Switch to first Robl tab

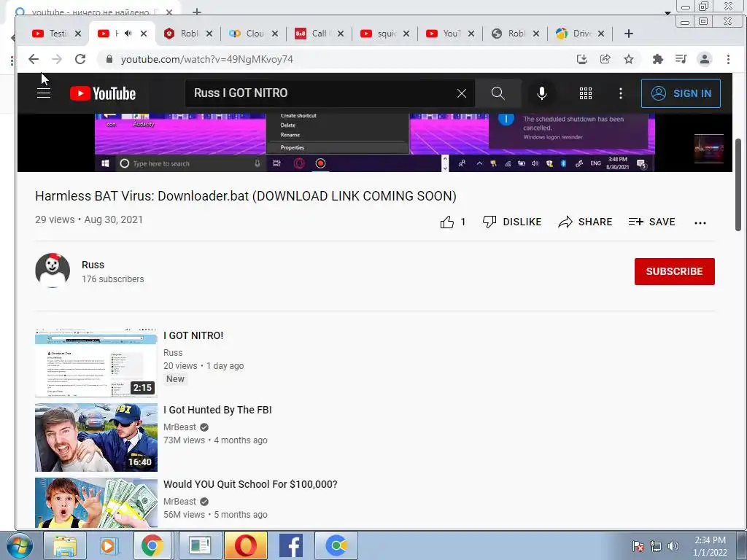pyautogui.click(x=188, y=34)
